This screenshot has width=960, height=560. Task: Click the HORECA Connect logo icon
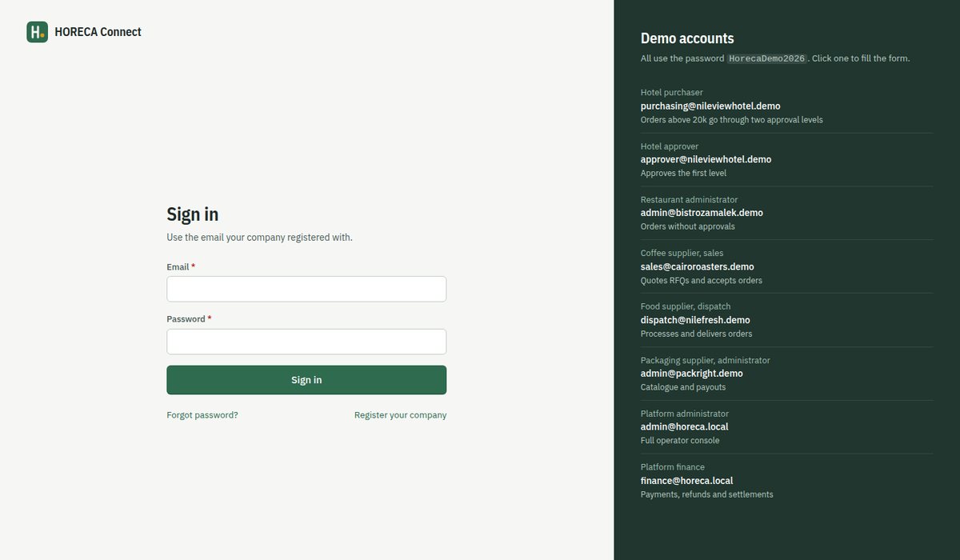[37, 32]
